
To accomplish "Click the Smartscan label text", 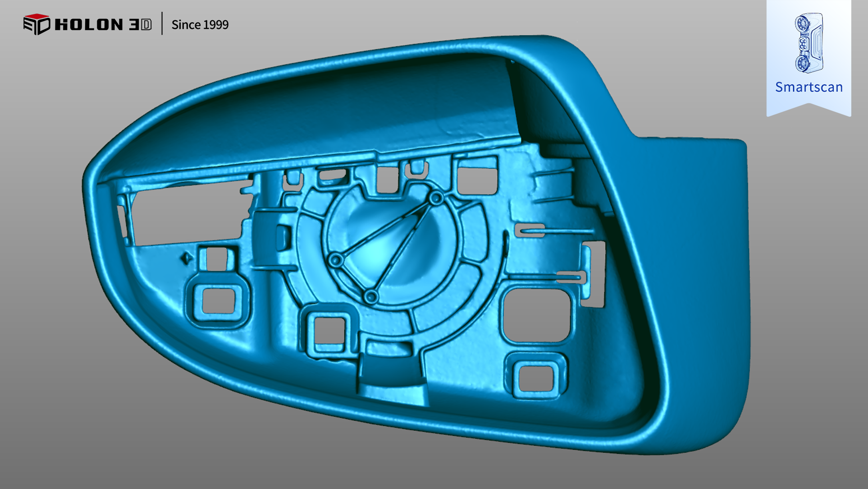I will pyautogui.click(x=809, y=87).
